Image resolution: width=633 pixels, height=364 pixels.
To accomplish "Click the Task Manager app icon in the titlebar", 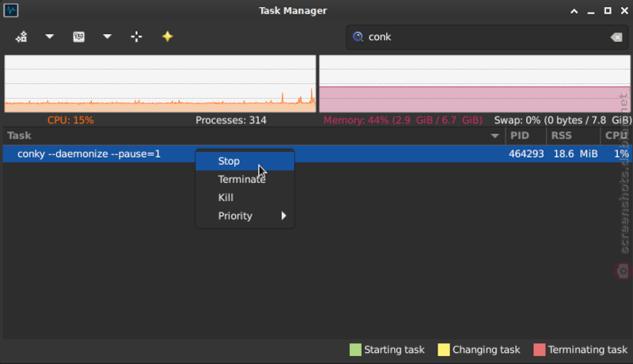I will click(x=11, y=10).
